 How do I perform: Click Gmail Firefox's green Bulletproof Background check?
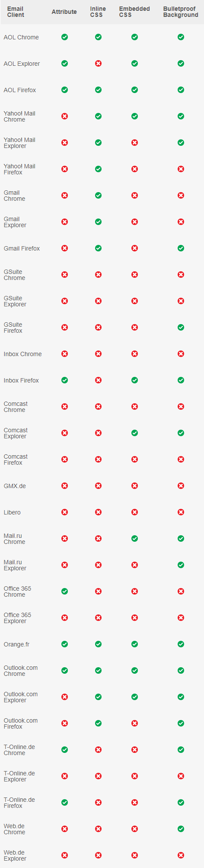(181, 248)
